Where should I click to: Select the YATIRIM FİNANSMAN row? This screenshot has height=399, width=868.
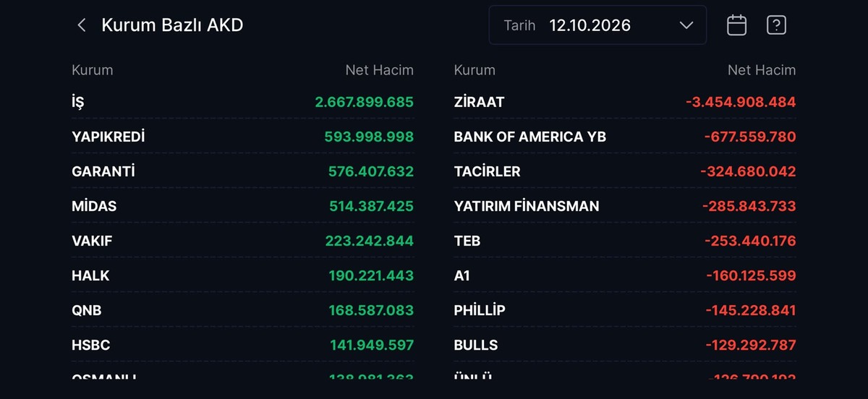(625, 206)
